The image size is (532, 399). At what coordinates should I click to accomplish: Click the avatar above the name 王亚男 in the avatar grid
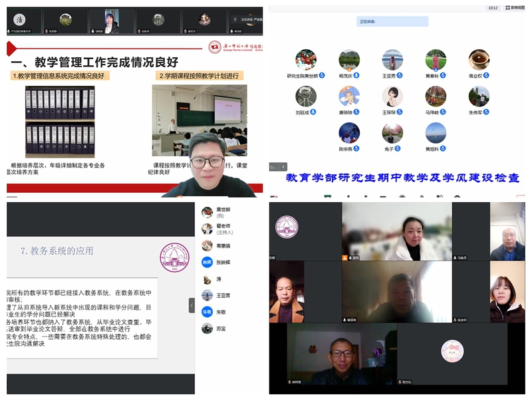click(x=392, y=60)
